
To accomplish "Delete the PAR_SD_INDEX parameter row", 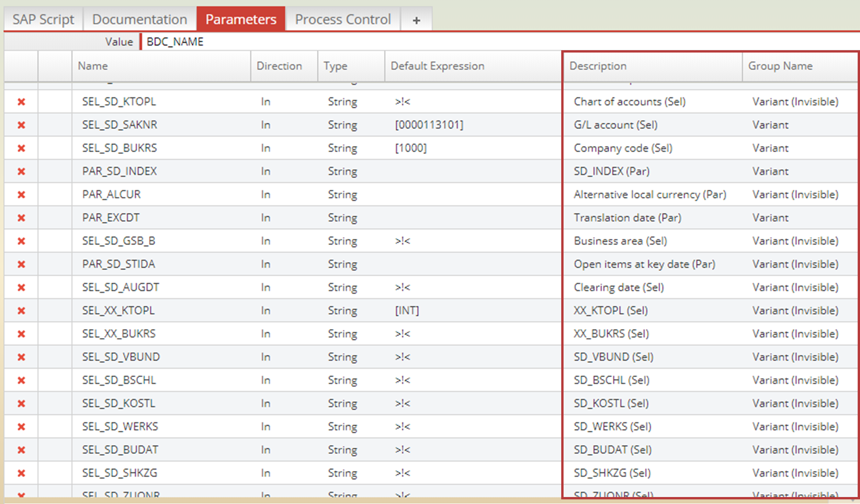I will click(x=21, y=172).
